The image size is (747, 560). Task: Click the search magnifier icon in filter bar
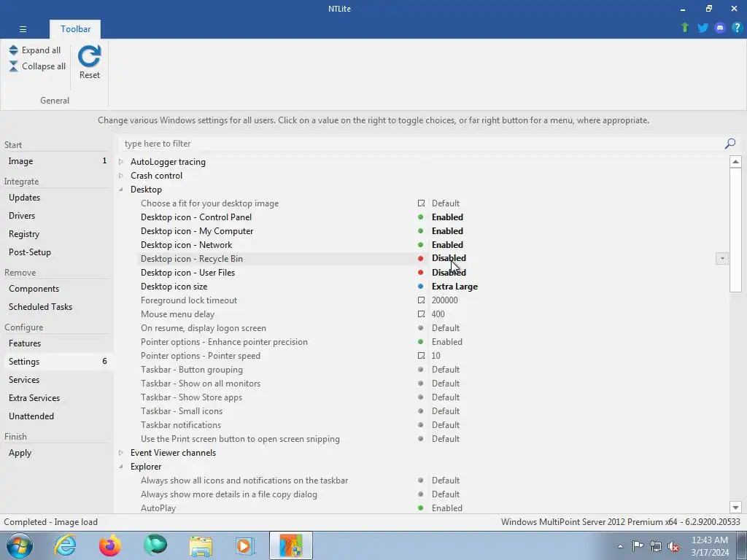(729, 144)
